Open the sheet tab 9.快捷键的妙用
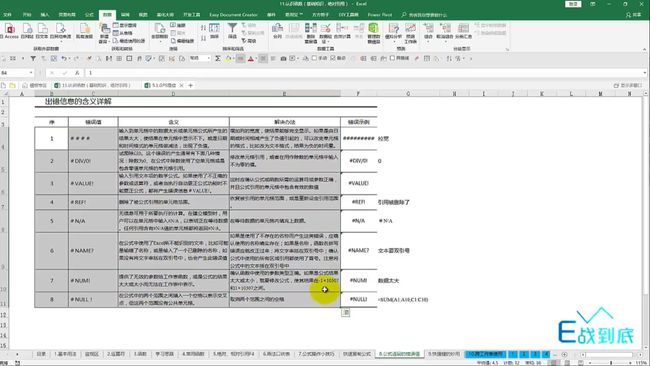 pos(444,354)
